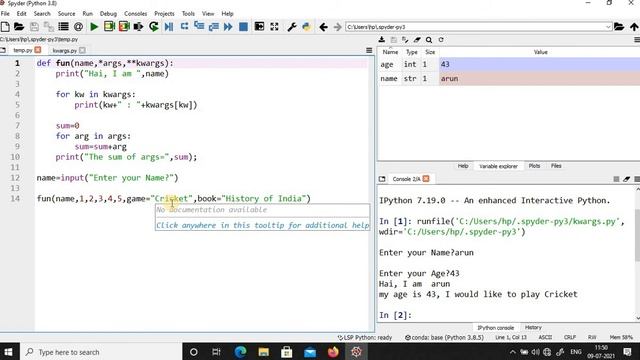Open the Source menu

pyautogui.click(x=67, y=13)
